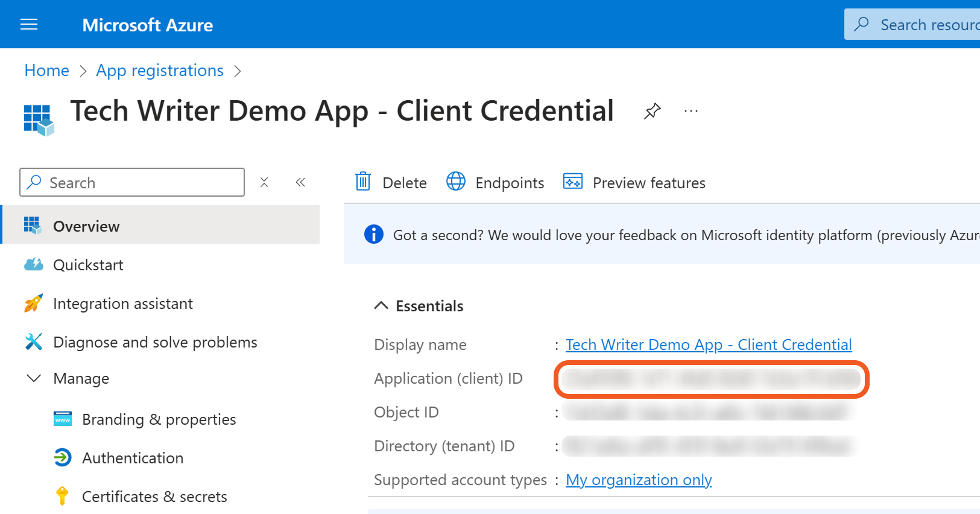This screenshot has height=514, width=980.
Task: Open Certificates & secrets
Action: [x=154, y=497]
